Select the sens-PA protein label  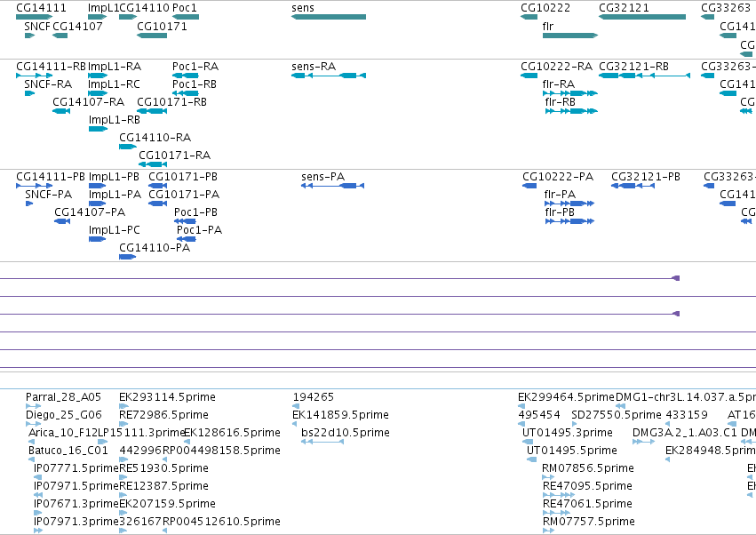(x=323, y=177)
